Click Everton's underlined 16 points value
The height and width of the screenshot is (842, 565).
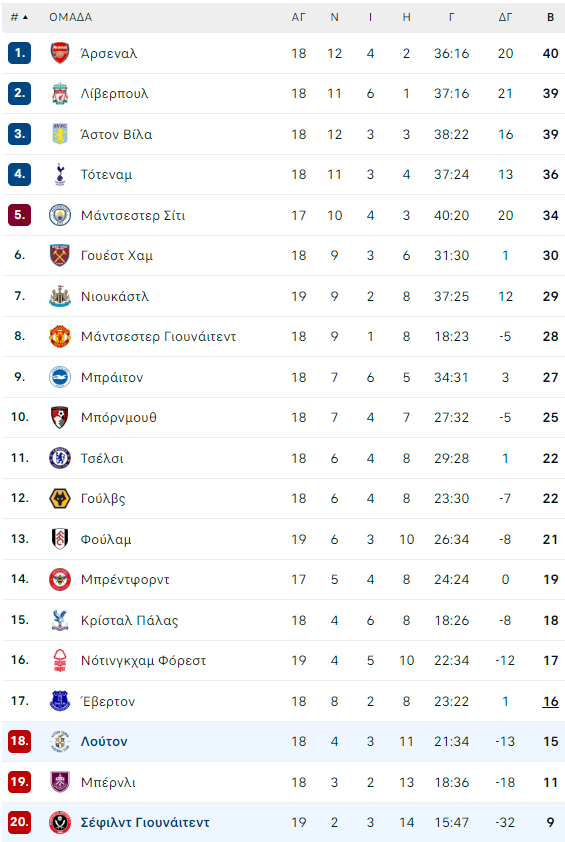pyautogui.click(x=550, y=701)
